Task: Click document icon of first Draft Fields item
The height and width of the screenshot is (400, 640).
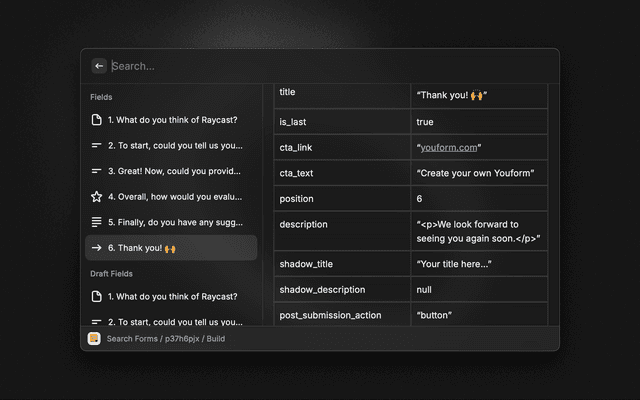Action: click(x=97, y=297)
